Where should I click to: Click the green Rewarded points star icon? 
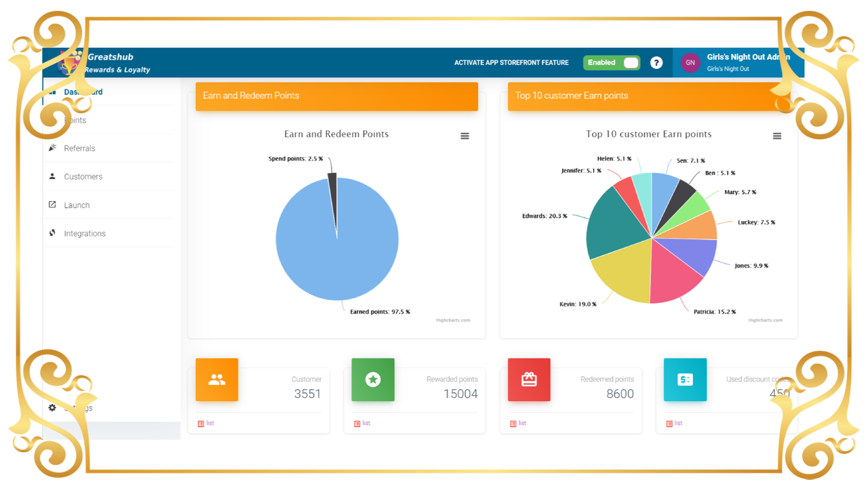point(372,380)
